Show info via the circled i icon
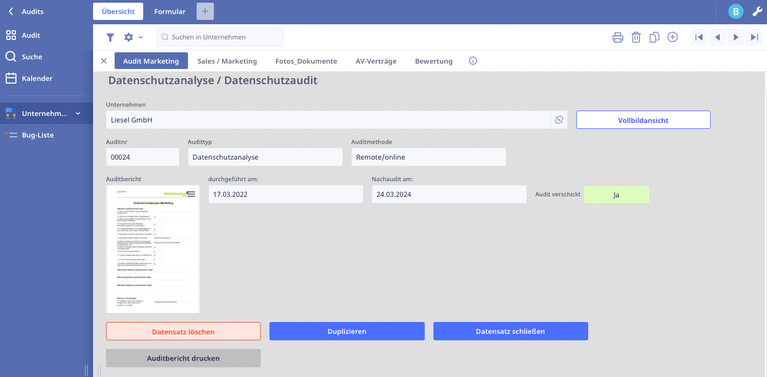Screen dimensions: 767x377 [473, 61]
